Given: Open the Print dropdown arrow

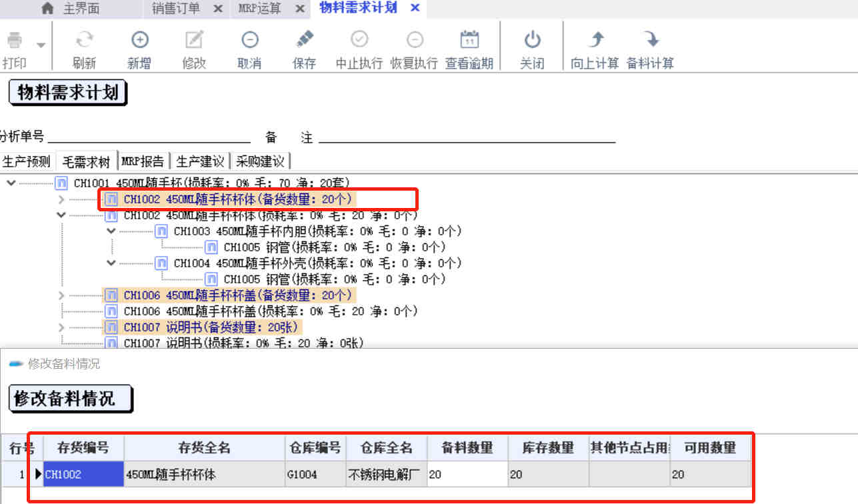Looking at the screenshot, I should click(x=41, y=45).
